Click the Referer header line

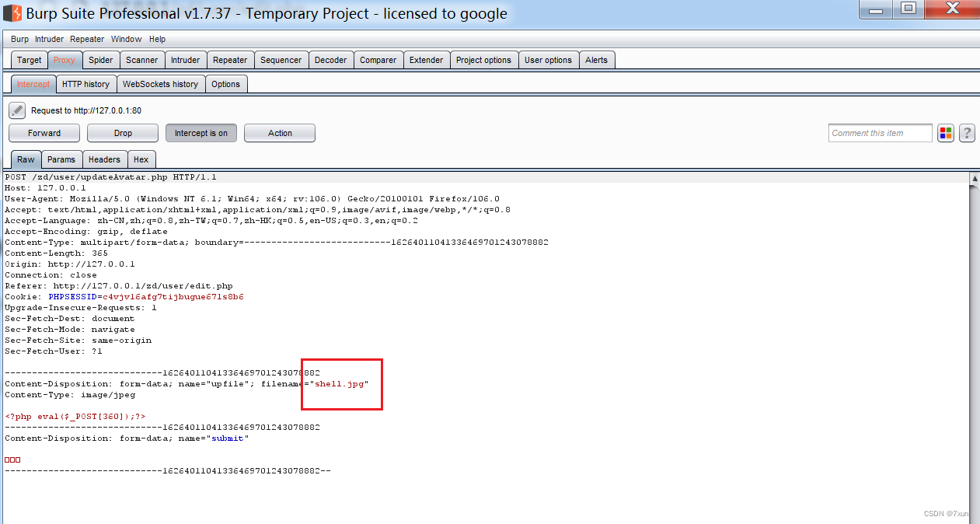pyautogui.click(x=119, y=286)
